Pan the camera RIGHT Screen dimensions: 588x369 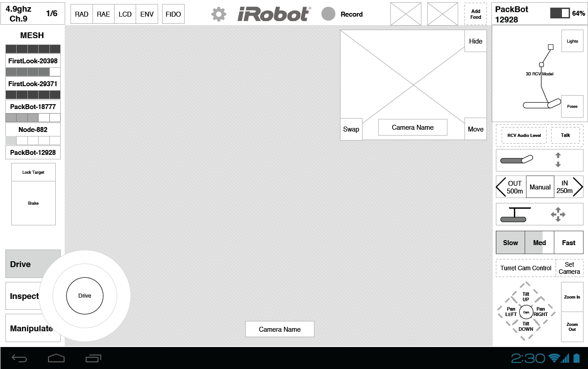(x=541, y=312)
